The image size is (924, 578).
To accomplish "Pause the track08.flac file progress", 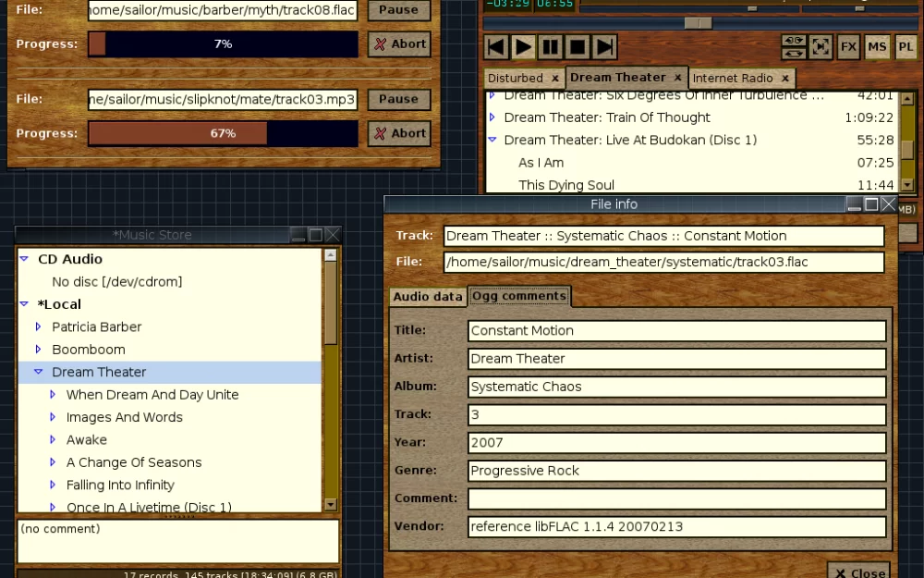I will [x=399, y=10].
